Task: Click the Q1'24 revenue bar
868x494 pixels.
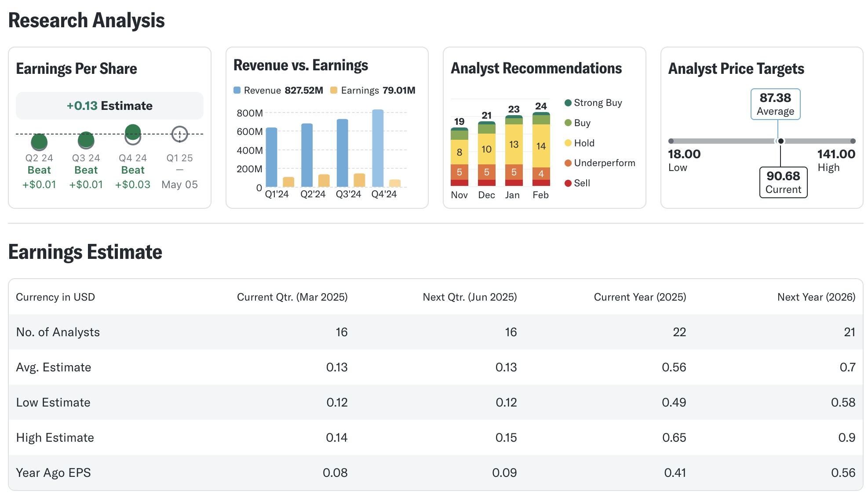Action: [272, 157]
